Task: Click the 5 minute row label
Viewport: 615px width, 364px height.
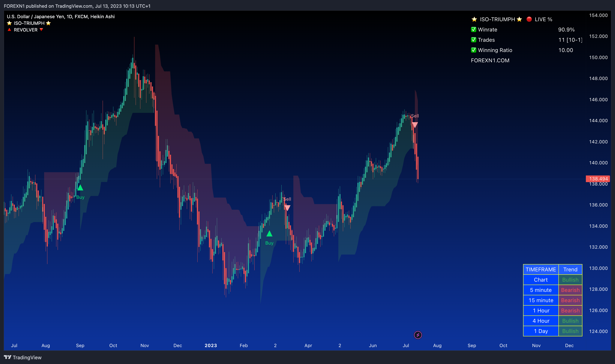Action: click(x=541, y=290)
